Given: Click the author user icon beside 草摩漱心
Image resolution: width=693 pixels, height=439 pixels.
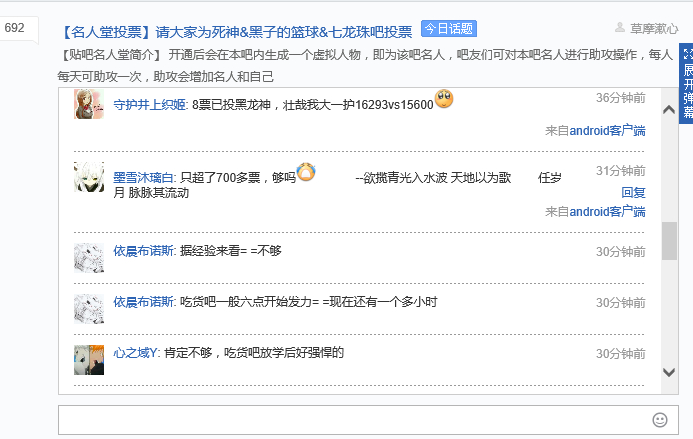Looking at the screenshot, I should point(620,28).
